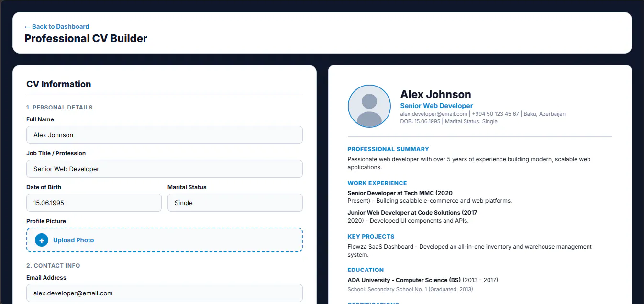Focus the Full Name input field

click(165, 135)
